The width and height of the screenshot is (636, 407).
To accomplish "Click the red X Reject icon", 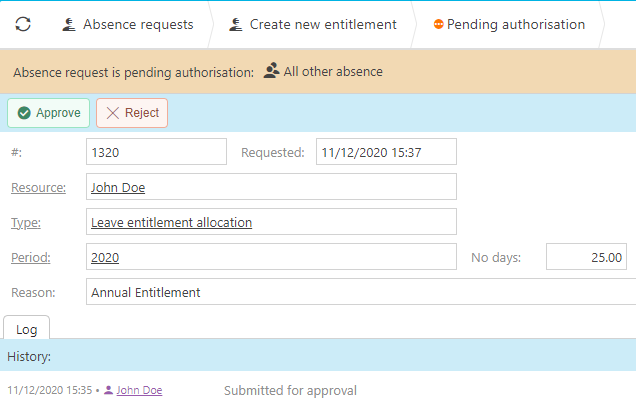I will (112, 113).
